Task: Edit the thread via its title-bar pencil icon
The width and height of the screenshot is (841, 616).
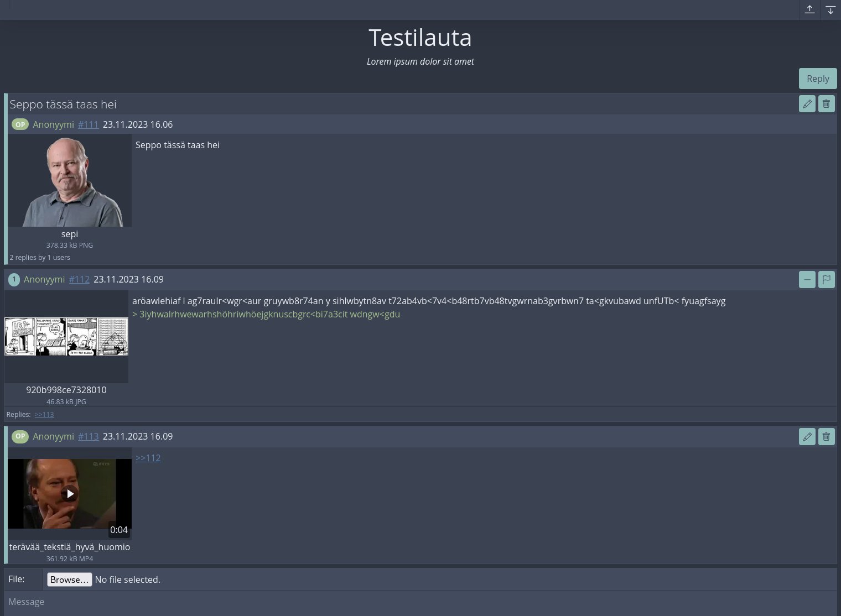Action: (x=807, y=103)
